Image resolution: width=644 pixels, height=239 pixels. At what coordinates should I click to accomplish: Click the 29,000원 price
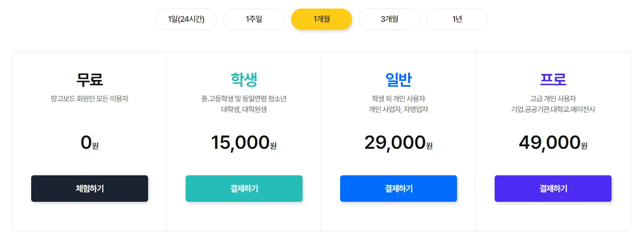tap(399, 142)
